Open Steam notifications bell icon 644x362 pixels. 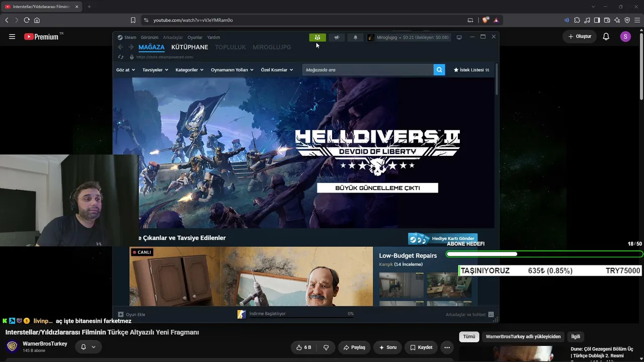coord(355,37)
